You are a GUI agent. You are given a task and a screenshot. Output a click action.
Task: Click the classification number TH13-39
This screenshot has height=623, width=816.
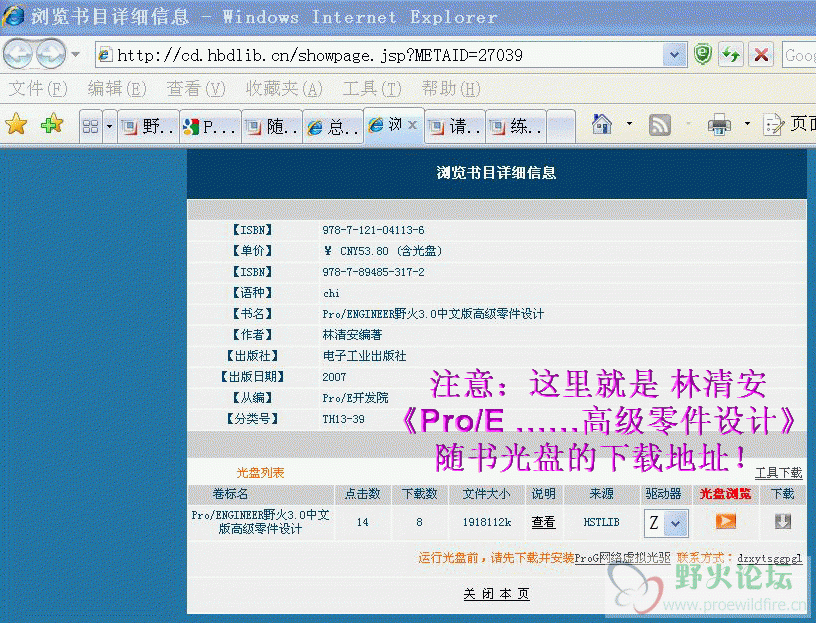point(343,419)
